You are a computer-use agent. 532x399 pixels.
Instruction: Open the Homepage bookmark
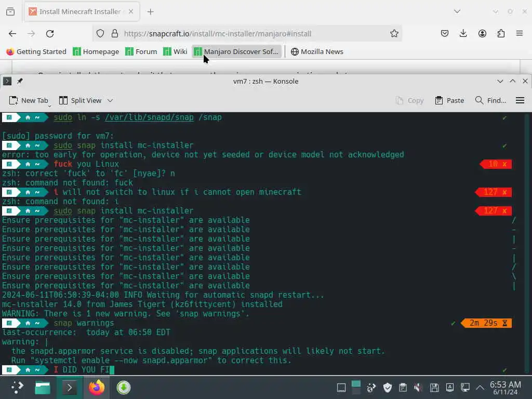coord(96,51)
